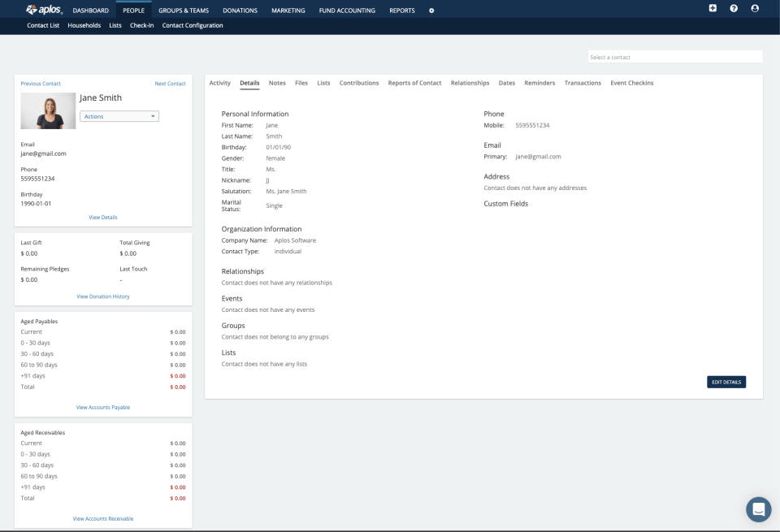Switch to the Activity tab
The height and width of the screenshot is (532, 780).
point(220,83)
